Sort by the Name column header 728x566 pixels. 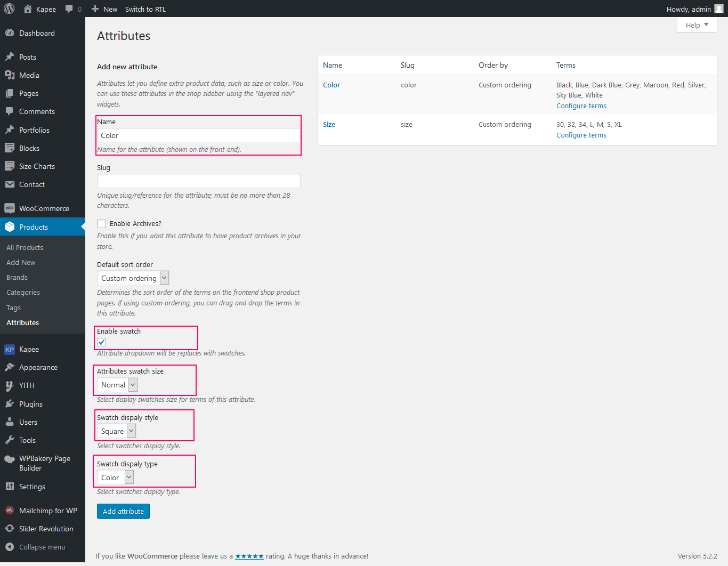click(333, 65)
